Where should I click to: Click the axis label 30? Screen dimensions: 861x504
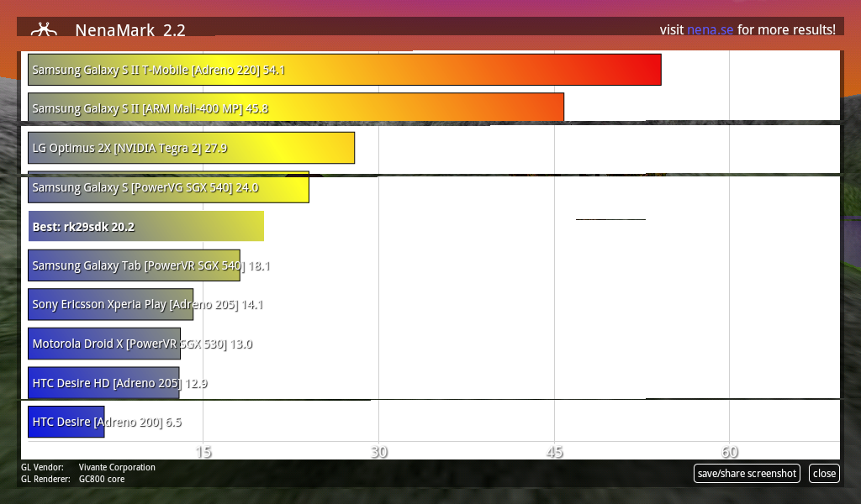(379, 452)
